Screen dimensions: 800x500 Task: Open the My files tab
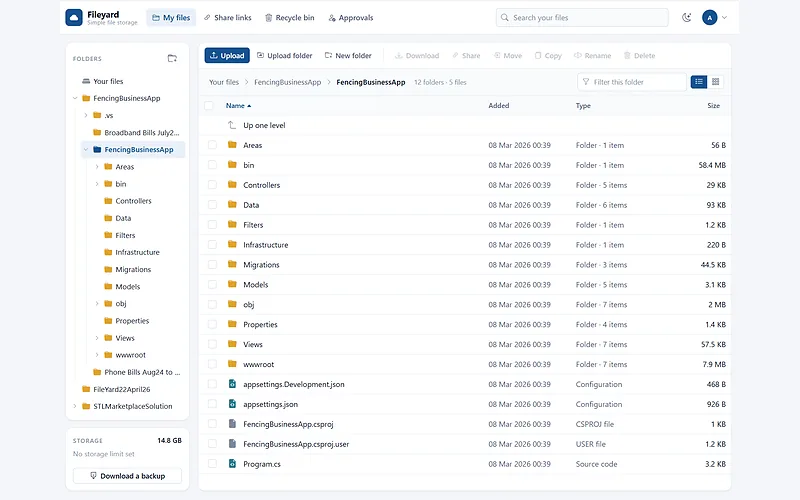[171, 17]
